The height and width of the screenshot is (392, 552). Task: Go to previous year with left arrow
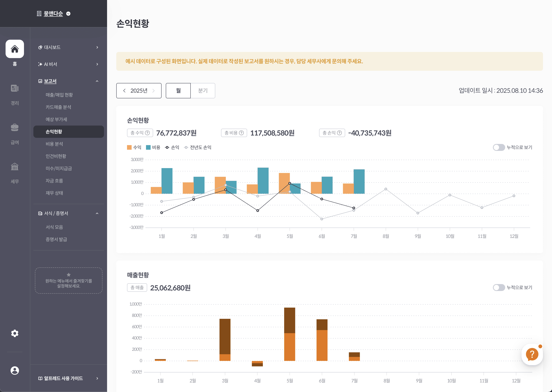[x=124, y=90]
